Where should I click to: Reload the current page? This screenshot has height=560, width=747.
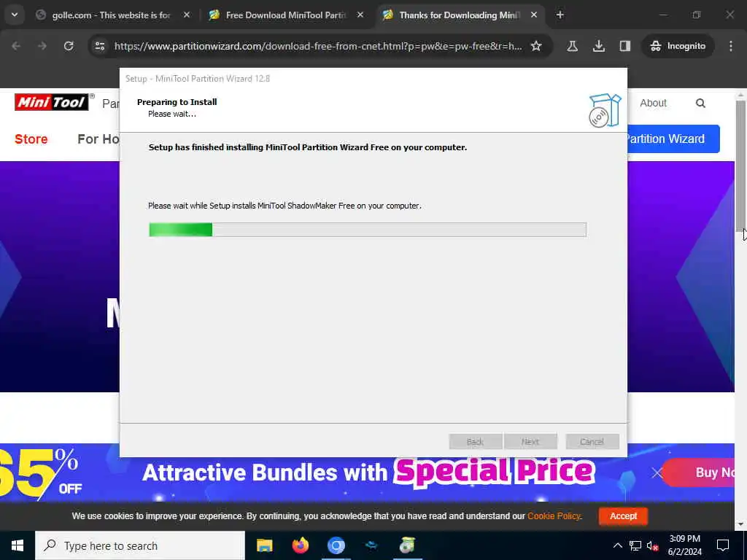click(x=69, y=46)
